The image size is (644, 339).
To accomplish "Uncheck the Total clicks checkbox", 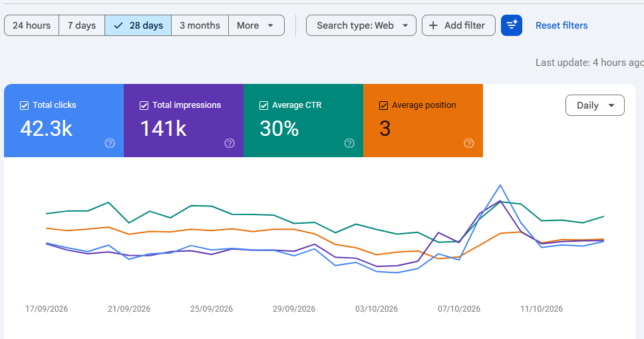I will pos(24,106).
